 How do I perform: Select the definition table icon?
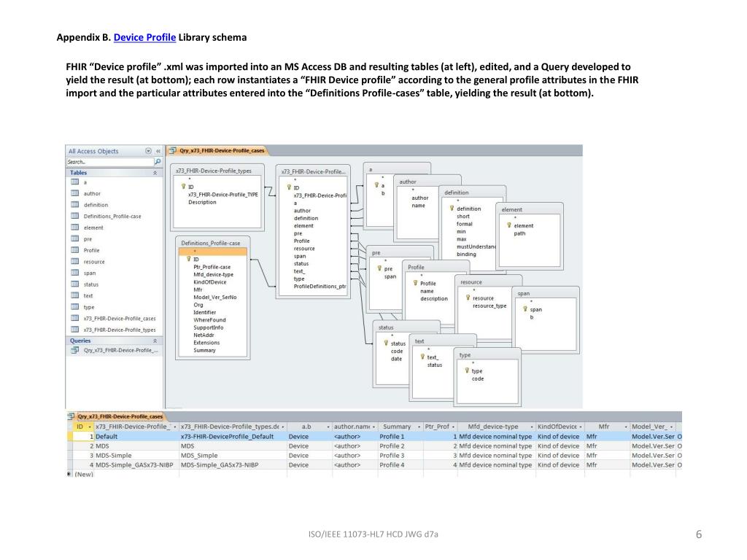point(75,205)
